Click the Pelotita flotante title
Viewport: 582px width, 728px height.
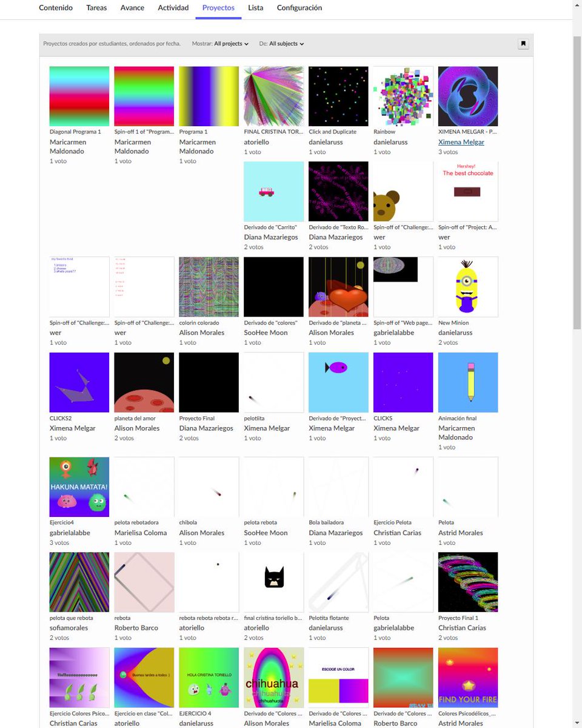(330, 618)
